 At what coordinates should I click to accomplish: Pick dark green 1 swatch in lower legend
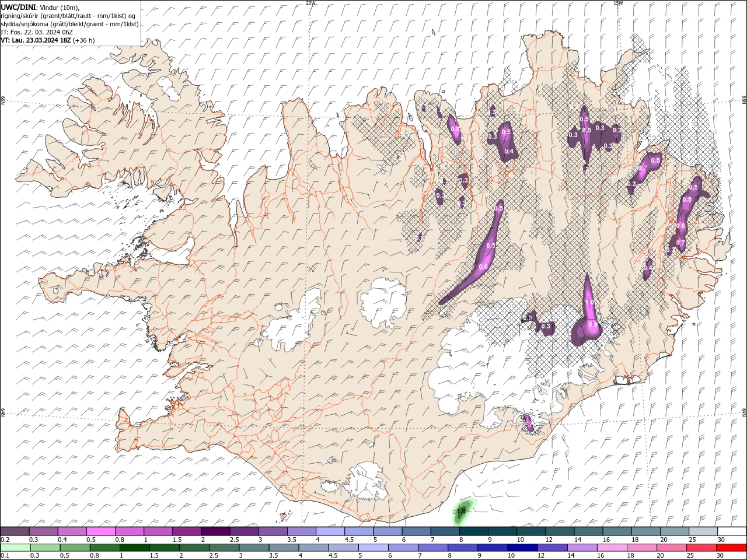(135, 548)
